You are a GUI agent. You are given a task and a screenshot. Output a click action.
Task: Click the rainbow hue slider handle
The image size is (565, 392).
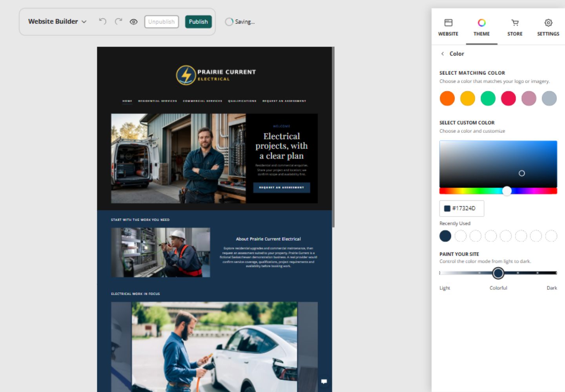point(507,191)
